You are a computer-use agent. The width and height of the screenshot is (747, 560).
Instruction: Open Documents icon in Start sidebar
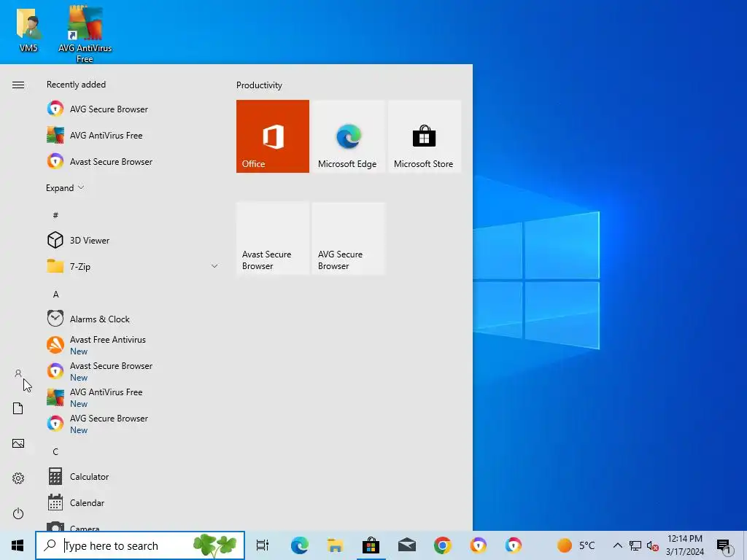point(18,408)
